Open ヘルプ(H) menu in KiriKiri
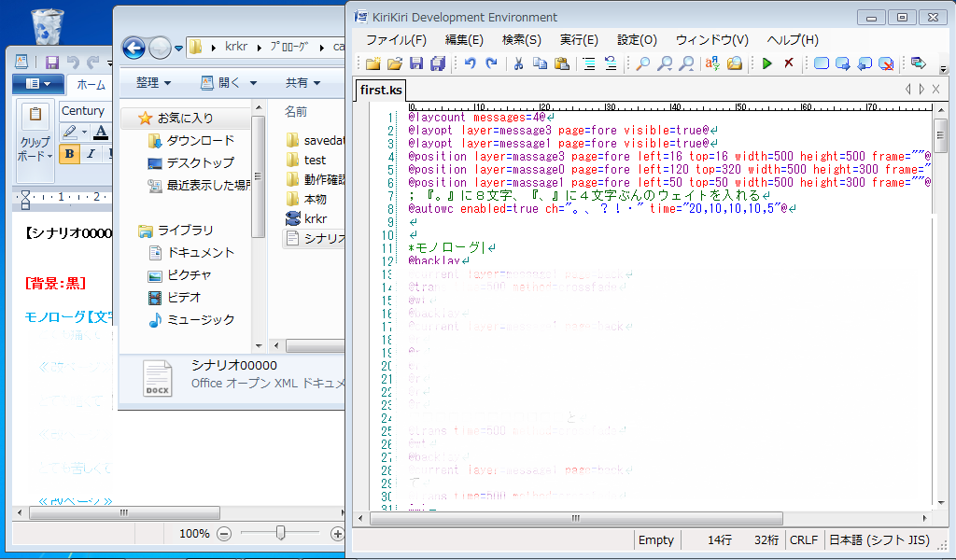956x560 pixels. [x=792, y=40]
